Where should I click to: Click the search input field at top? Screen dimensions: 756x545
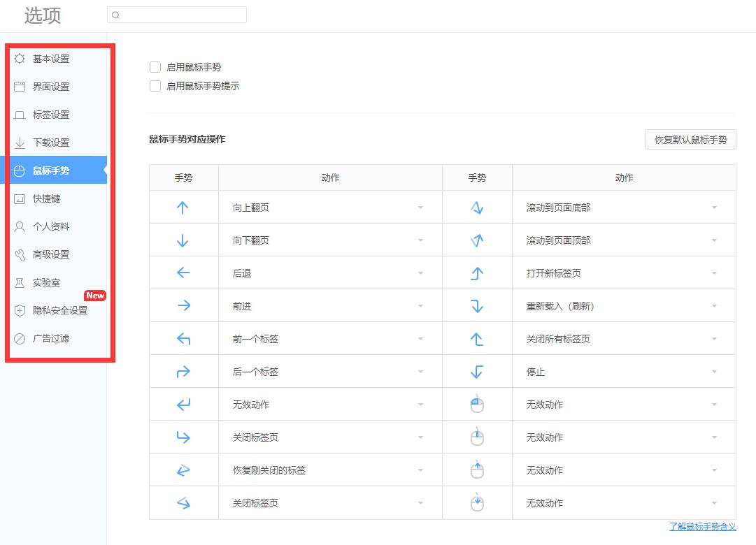click(176, 14)
